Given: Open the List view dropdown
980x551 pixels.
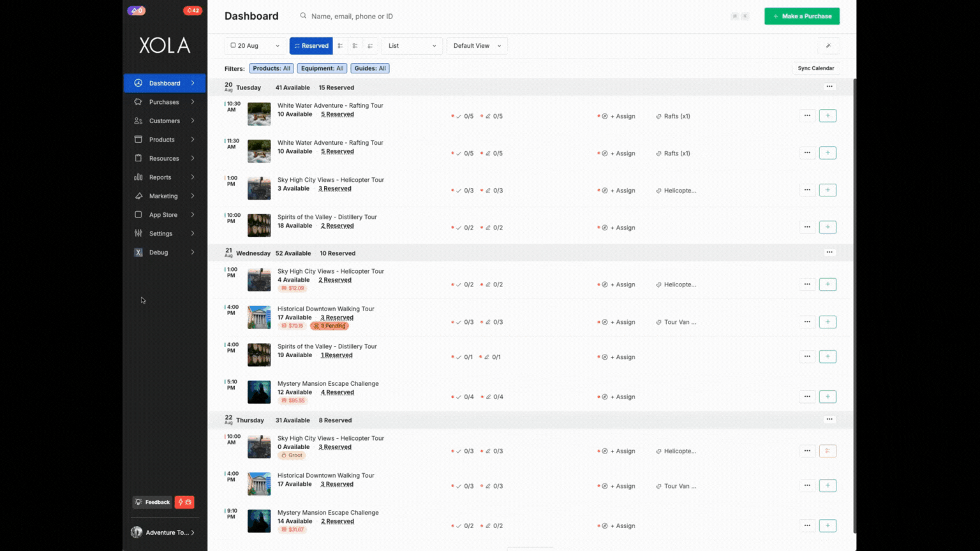Looking at the screenshot, I should click(x=412, y=46).
